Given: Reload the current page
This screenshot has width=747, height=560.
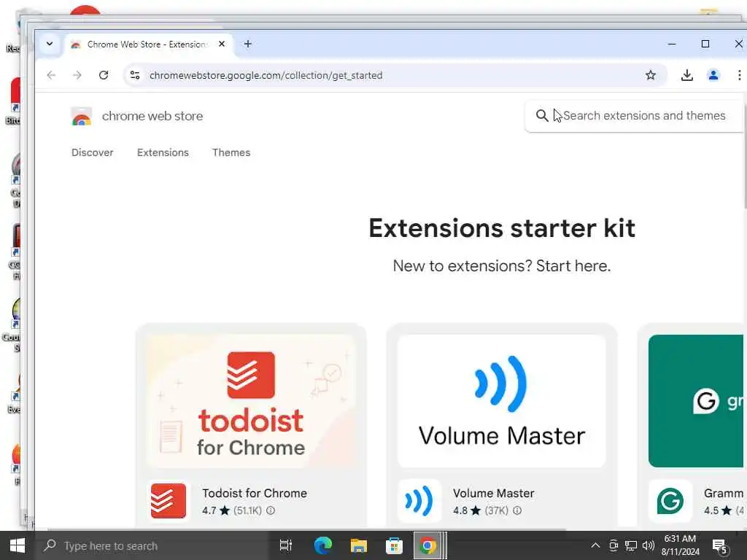Looking at the screenshot, I should 104,75.
